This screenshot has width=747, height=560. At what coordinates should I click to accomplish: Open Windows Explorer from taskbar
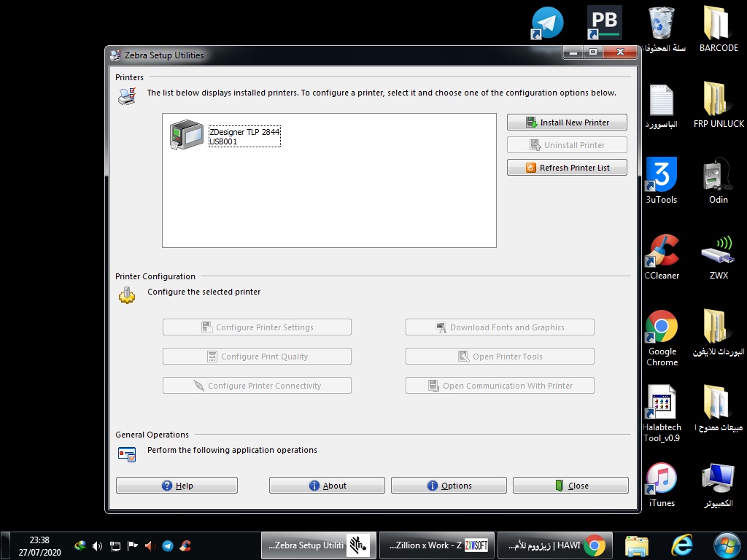tap(637, 545)
